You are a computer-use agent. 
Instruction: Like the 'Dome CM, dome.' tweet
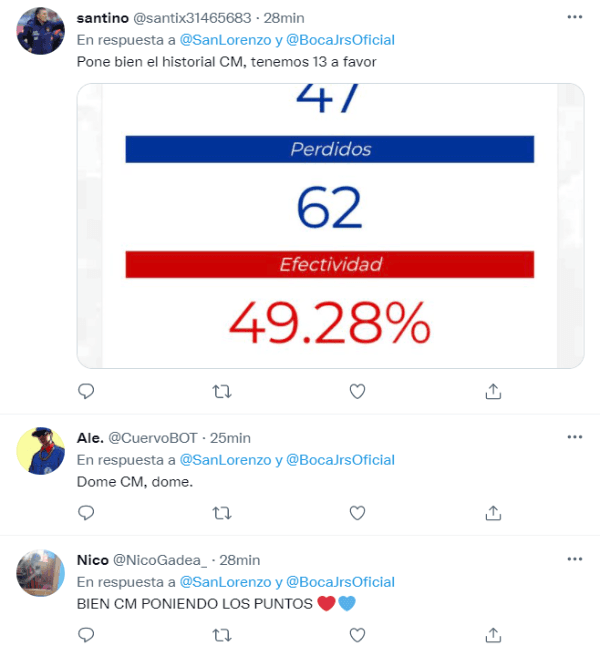357,513
